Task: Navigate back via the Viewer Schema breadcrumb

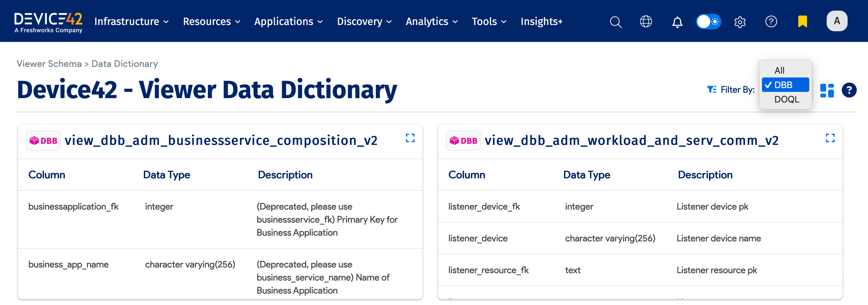Action: pyautogui.click(x=49, y=63)
